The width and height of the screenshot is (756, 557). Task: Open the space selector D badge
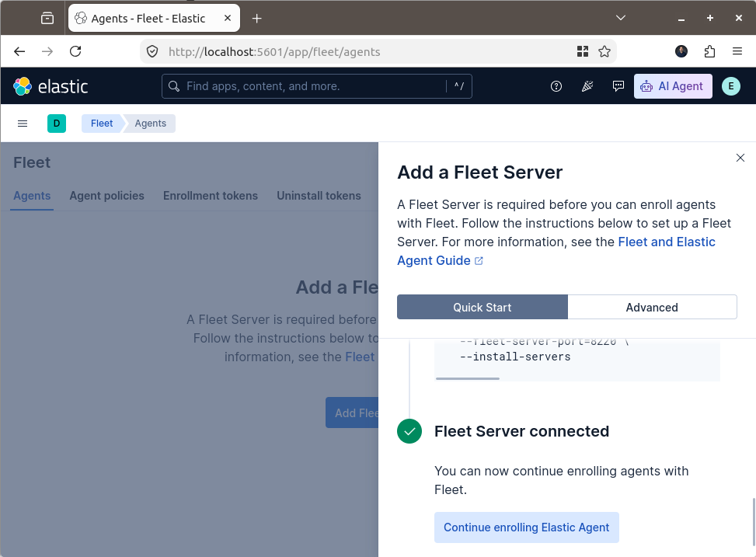[57, 124]
